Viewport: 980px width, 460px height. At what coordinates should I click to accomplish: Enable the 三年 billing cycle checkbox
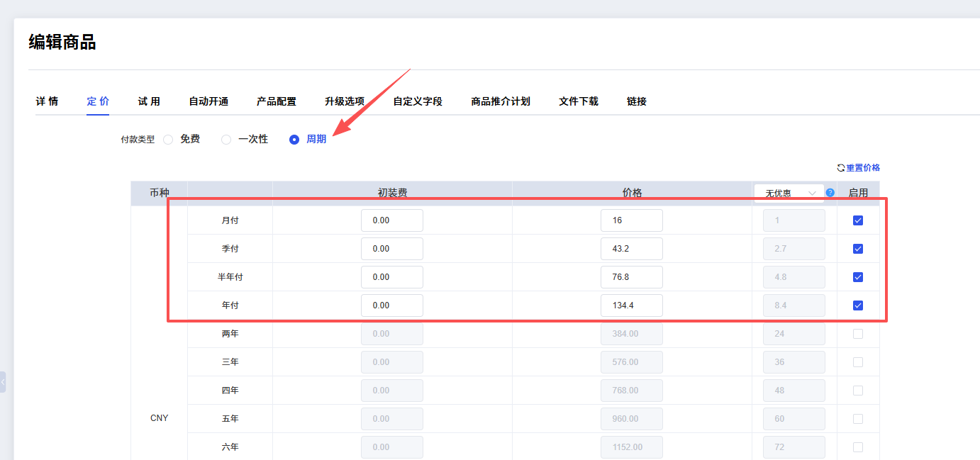pos(858,362)
